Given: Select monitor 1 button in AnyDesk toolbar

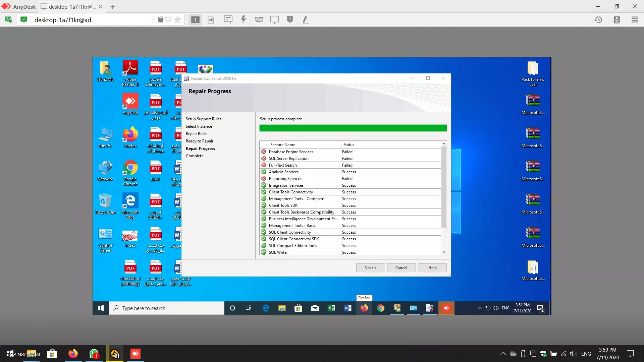Looking at the screenshot, I should [x=195, y=20].
